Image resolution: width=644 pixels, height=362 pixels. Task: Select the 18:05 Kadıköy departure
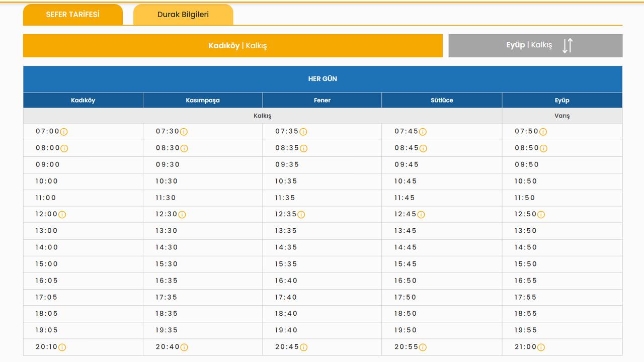[47, 313]
